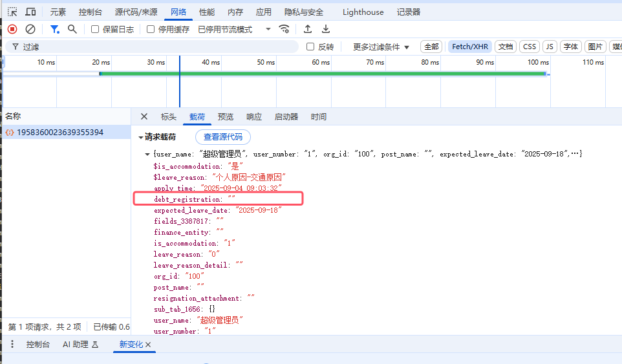The width and height of the screenshot is (622, 364).
Task: Switch to the 响应 tab
Action: (254, 117)
